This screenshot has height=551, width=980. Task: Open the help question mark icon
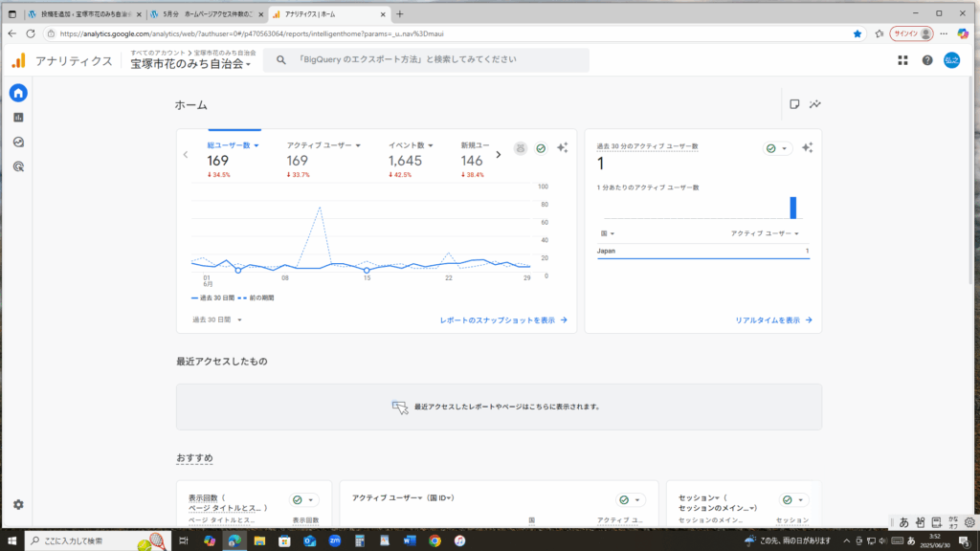926,60
